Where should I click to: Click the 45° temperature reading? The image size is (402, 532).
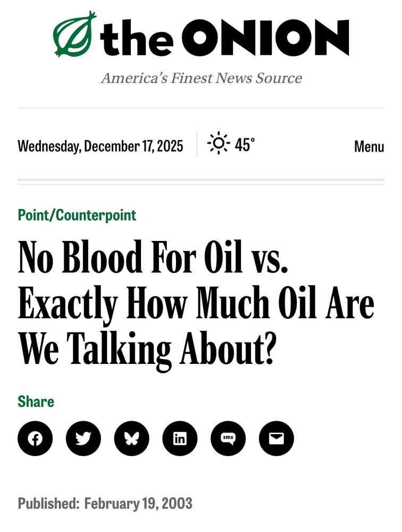245,143
